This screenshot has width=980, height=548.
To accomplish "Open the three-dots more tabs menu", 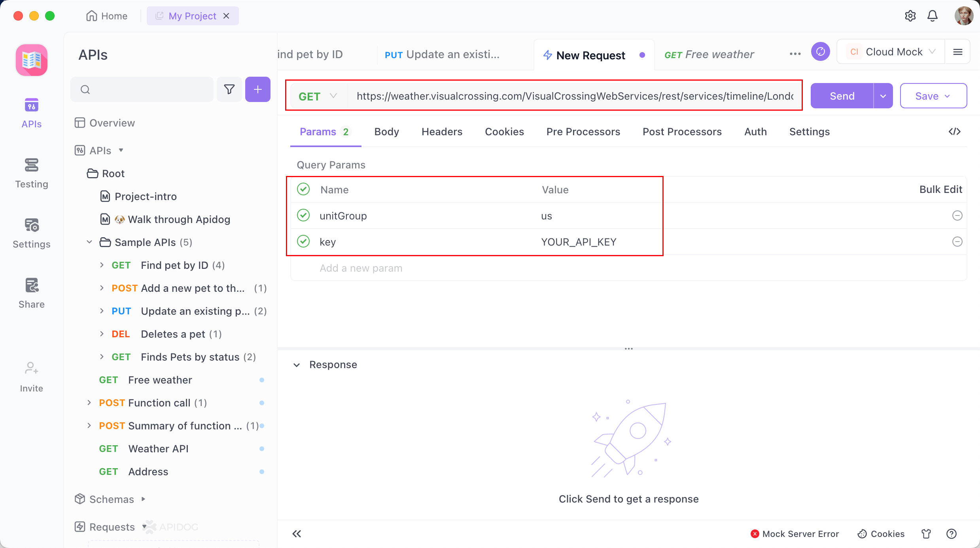I will 795,54.
